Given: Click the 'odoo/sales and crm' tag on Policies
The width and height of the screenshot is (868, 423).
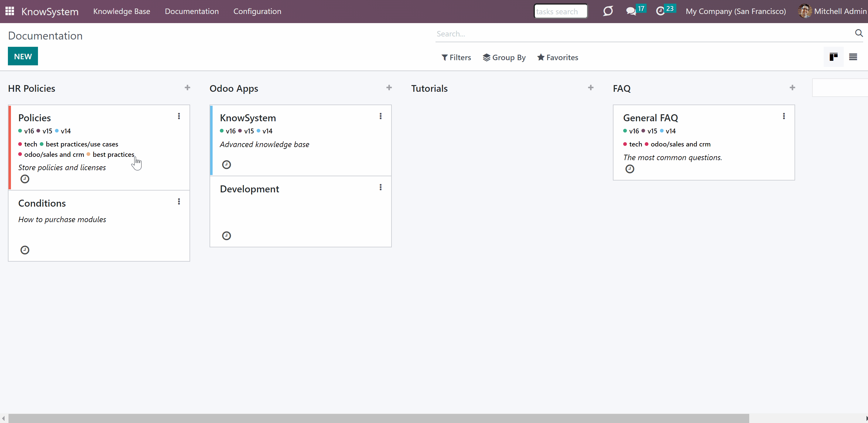Looking at the screenshot, I should pos(51,154).
